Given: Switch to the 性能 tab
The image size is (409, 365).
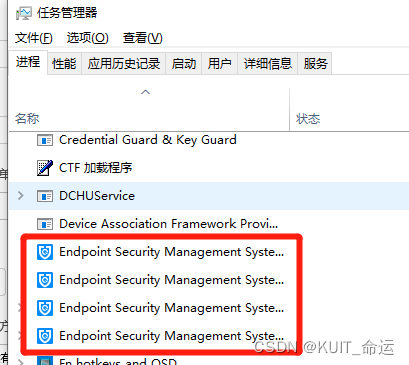Looking at the screenshot, I should (64, 63).
